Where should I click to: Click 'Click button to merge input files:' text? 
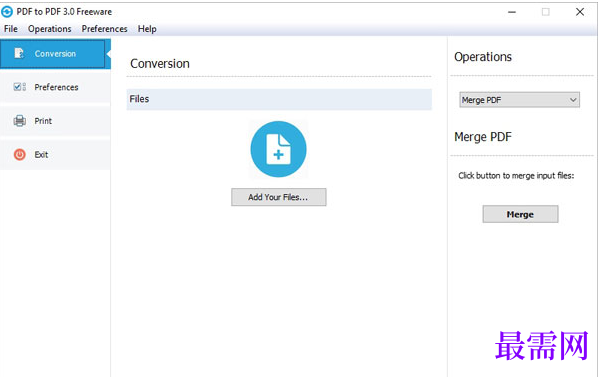click(516, 176)
